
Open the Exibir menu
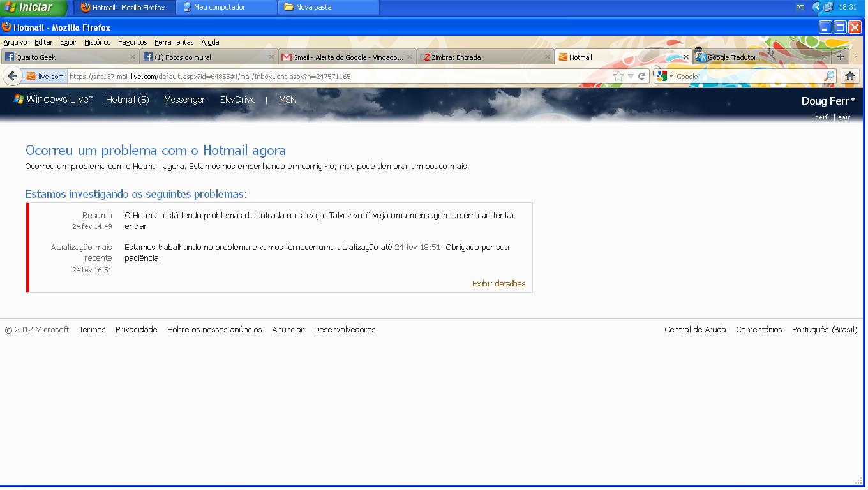point(68,42)
